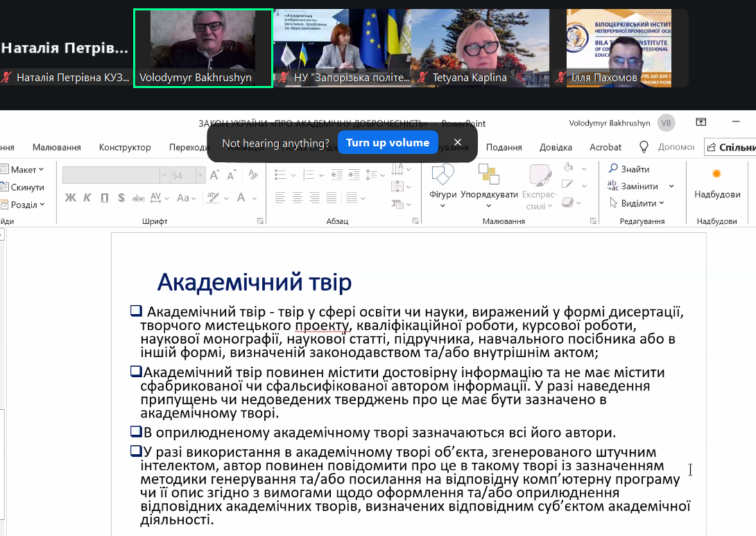Click the Turn up volume button
Image resolution: width=756 pixels, height=536 pixels.
(x=388, y=143)
